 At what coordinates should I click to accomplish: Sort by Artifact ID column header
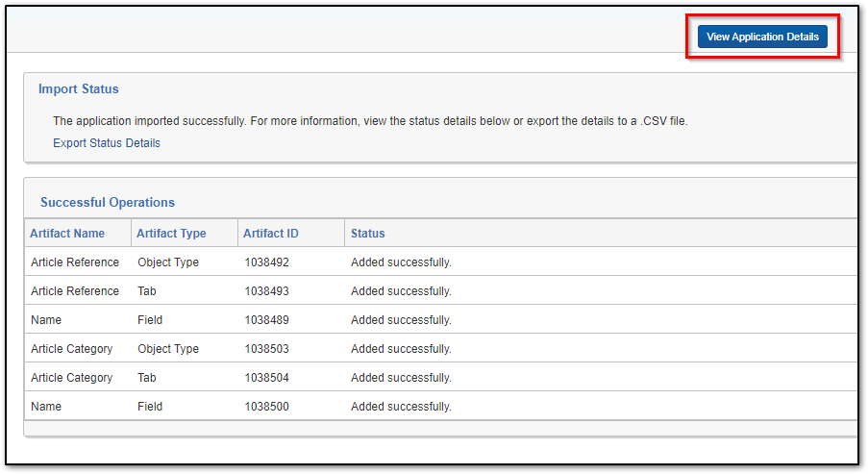point(271,233)
